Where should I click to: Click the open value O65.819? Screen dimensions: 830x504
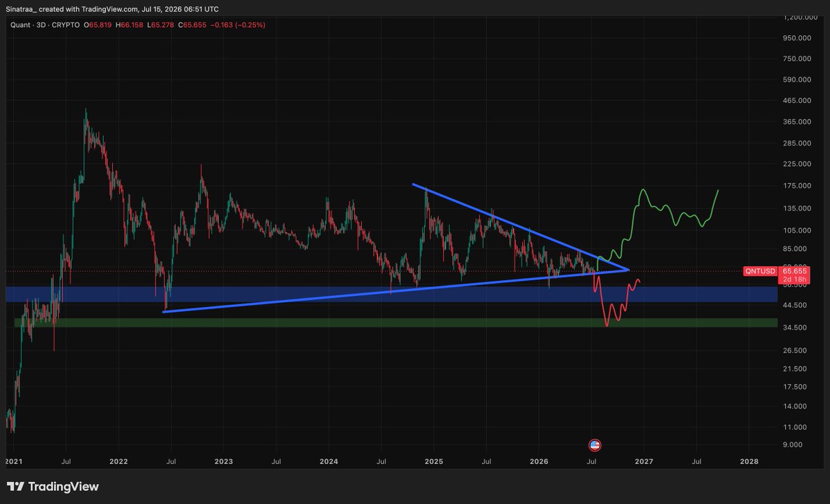tap(98, 25)
